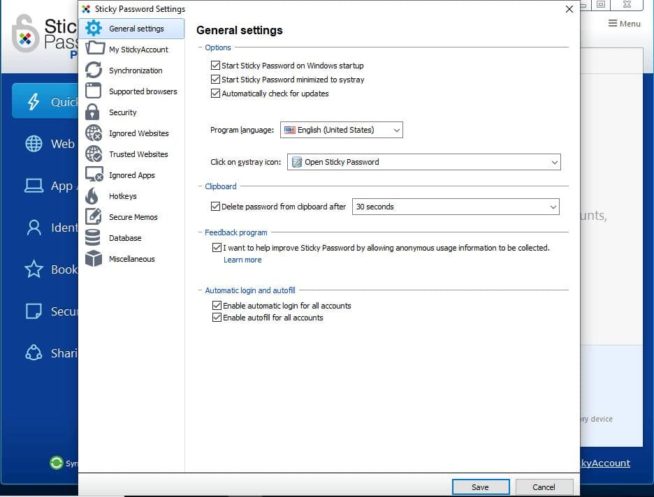Click the note Secure Memos icon in main window
Viewport: 654px width, 497px height.
33,311
